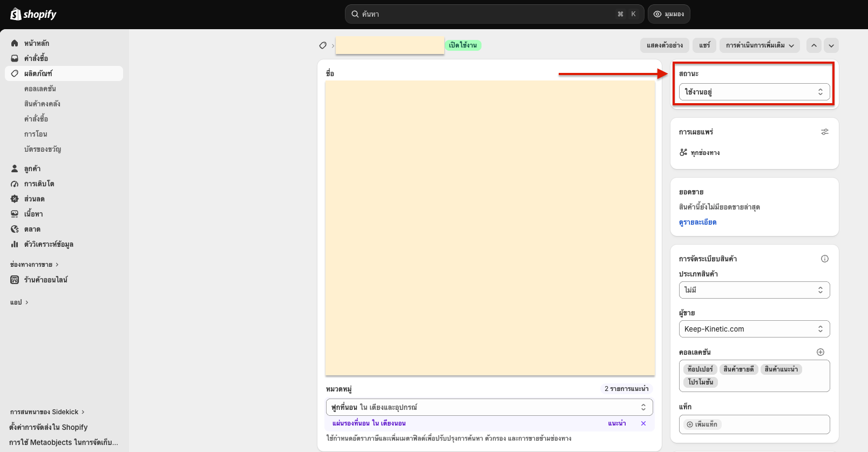The image size is (868, 452).
Task: Expand the การดำเนินการเพิ่มเติม actions menu
Action: pos(760,45)
